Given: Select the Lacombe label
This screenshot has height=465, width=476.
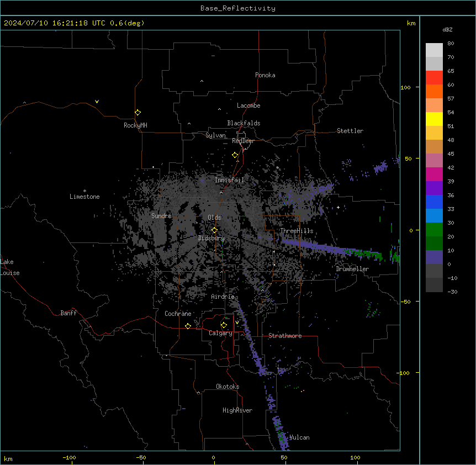Looking at the screenshot, I should [248, 105].
